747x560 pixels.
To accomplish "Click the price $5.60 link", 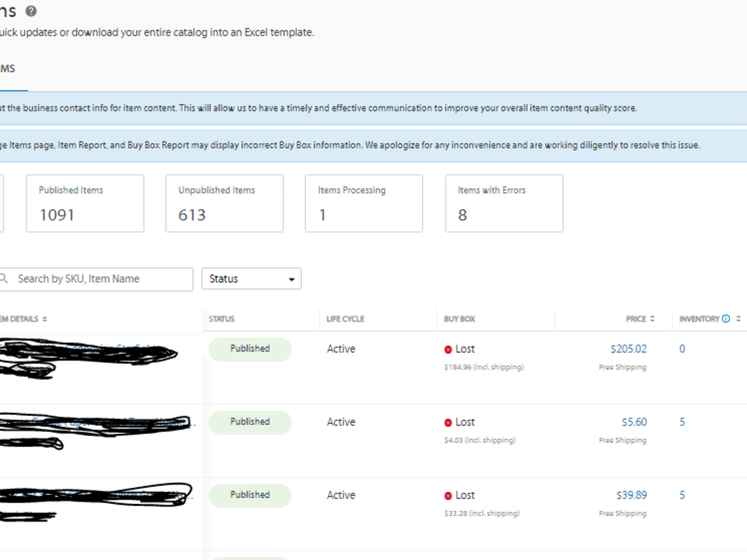I will click(x=634, y=422).
